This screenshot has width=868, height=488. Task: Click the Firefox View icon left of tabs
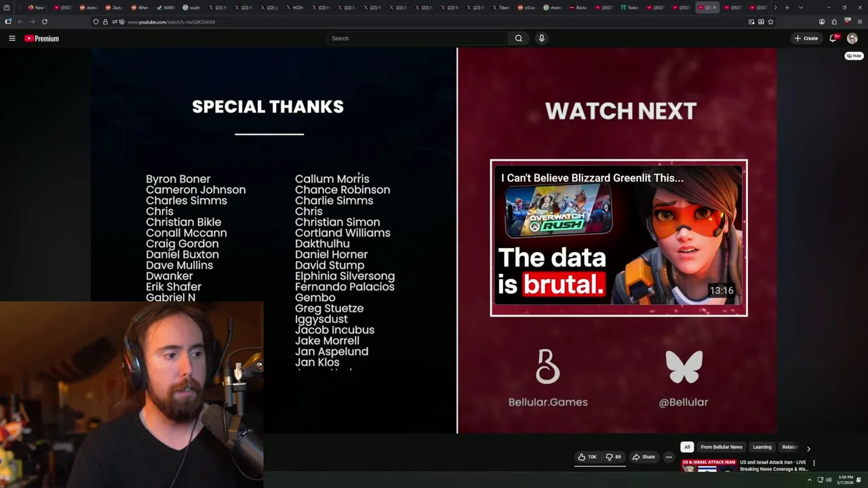pos(7,7)
